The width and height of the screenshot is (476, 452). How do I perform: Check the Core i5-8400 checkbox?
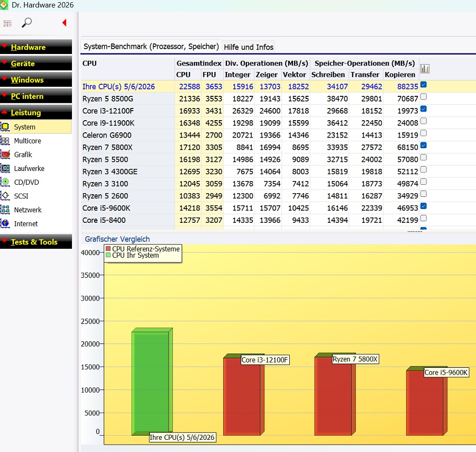click(424, 219)
